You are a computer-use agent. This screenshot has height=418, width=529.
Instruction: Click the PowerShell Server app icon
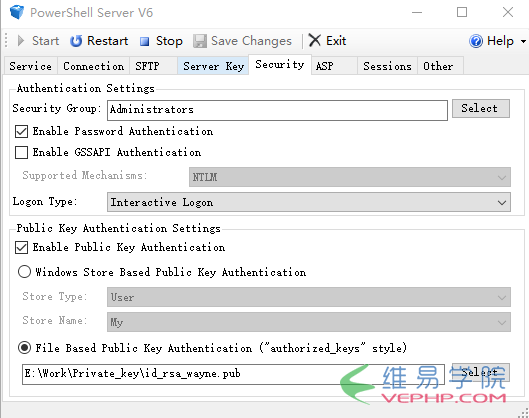click(x=17, y=12)
